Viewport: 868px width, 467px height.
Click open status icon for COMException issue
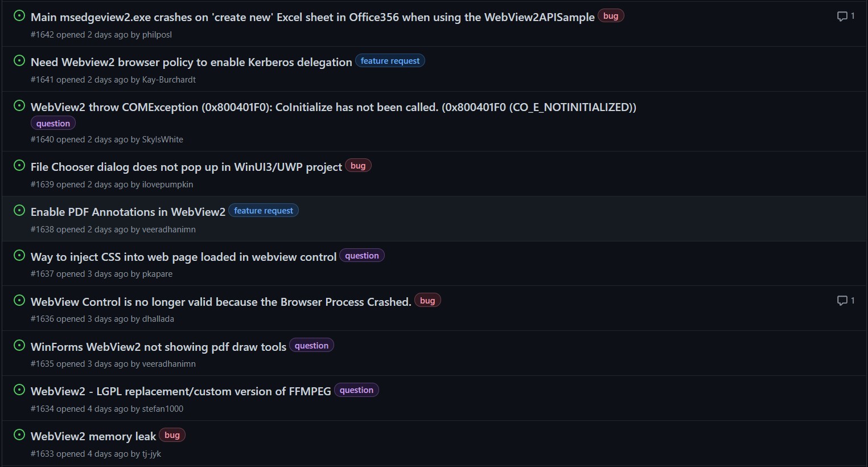(19, 106)
